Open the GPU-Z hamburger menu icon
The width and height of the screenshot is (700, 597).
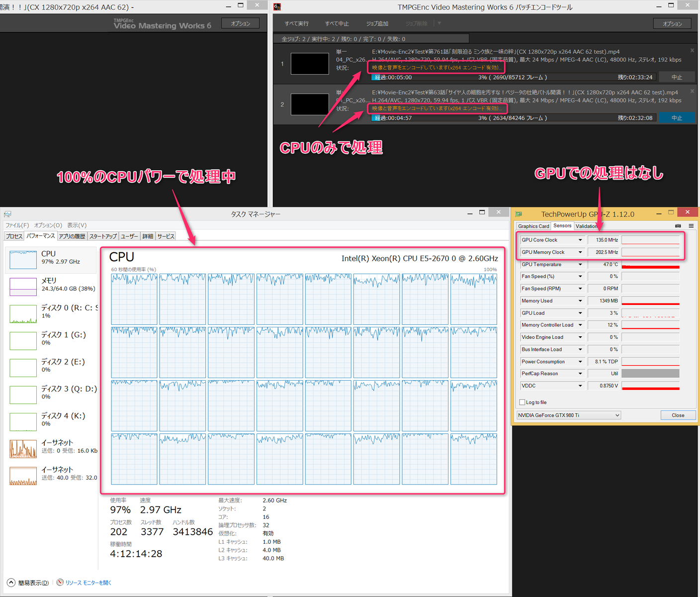691,226
